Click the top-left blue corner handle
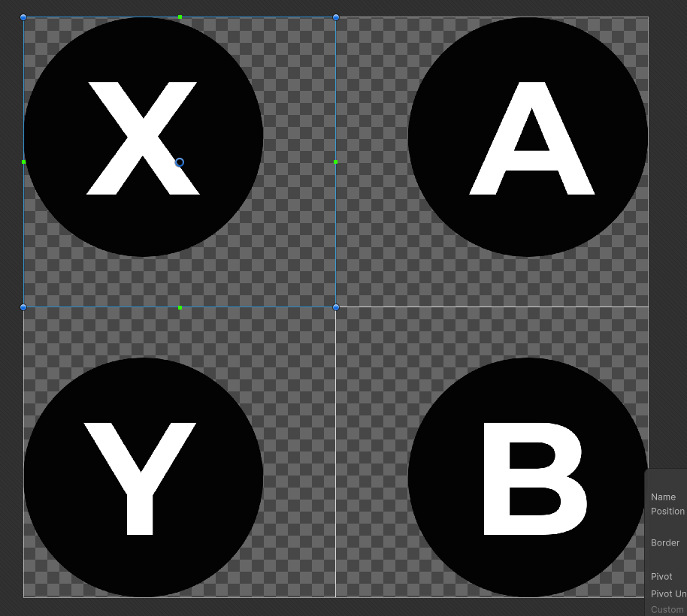 [x=23, y=17]
